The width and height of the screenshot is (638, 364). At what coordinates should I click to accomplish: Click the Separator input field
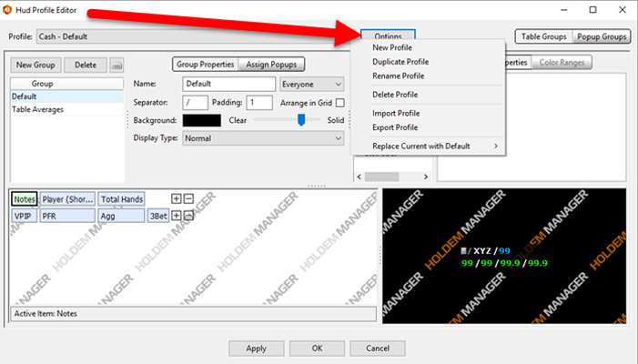[x=196, y=103]
